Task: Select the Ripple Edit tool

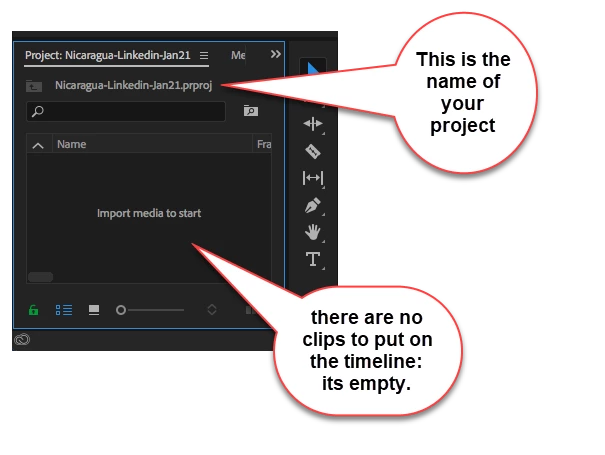Action: 313,124
